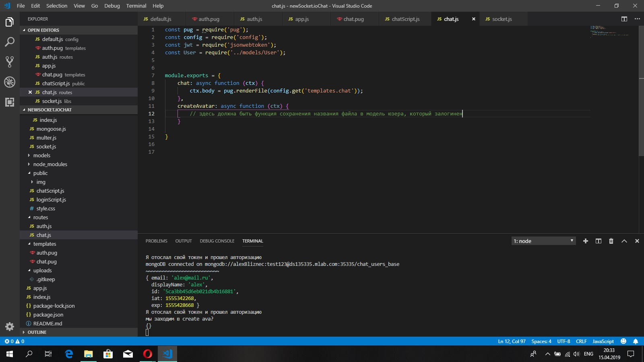Open the Debug view in activity bar
Image resolution: width=644 pixels, height=362 pixels.
pos(10,82)
